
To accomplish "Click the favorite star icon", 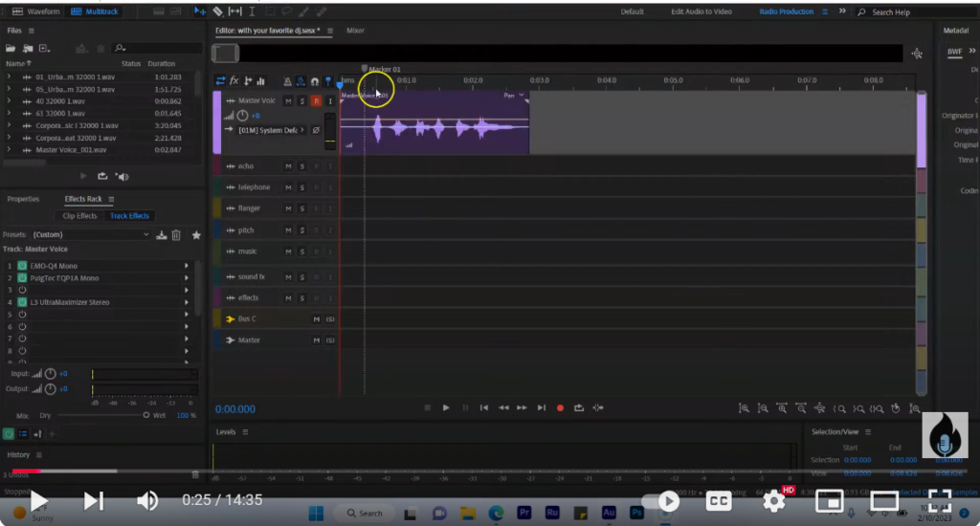I will tap(196, 235).
